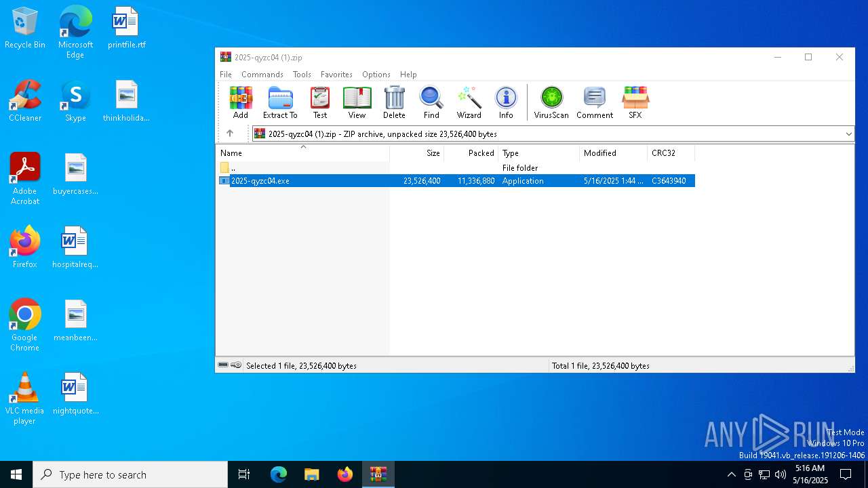Select printfile.rtf on desktop
Viewport: 868px width, 488px height.
click(x=127, y=28)
